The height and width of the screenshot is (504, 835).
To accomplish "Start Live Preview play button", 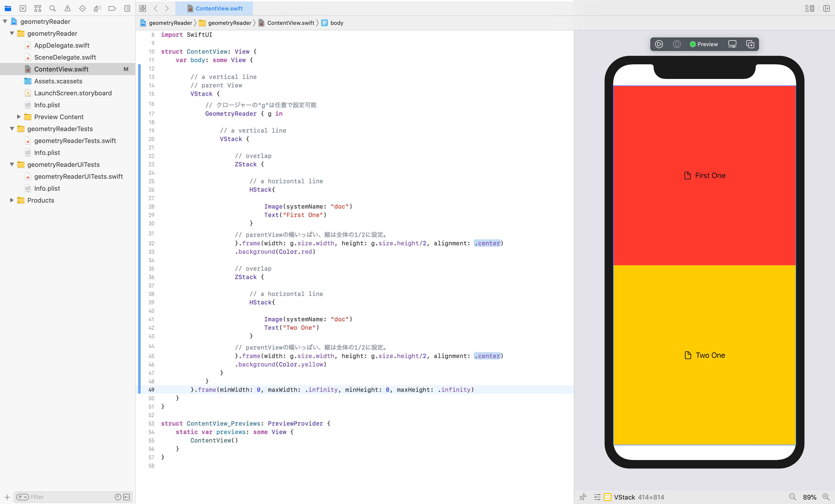I will coord(659,44).
